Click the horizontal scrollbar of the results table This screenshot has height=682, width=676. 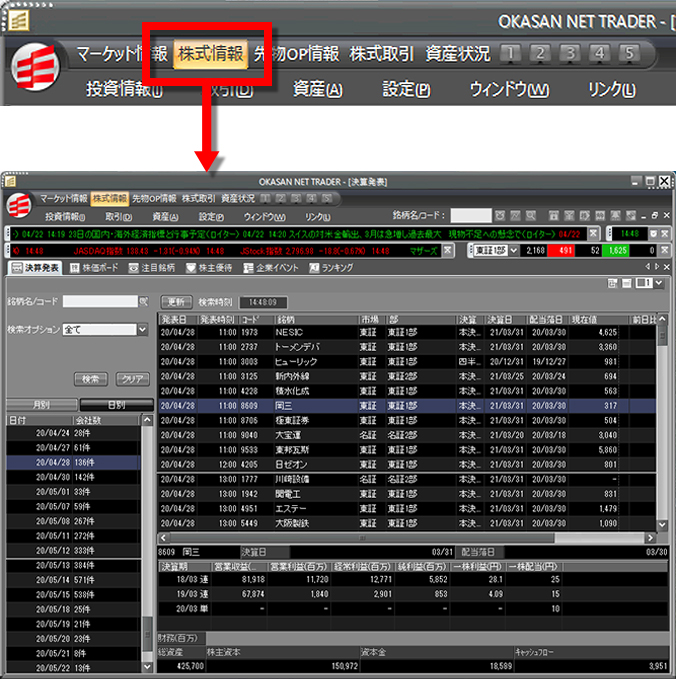[363, 538]
